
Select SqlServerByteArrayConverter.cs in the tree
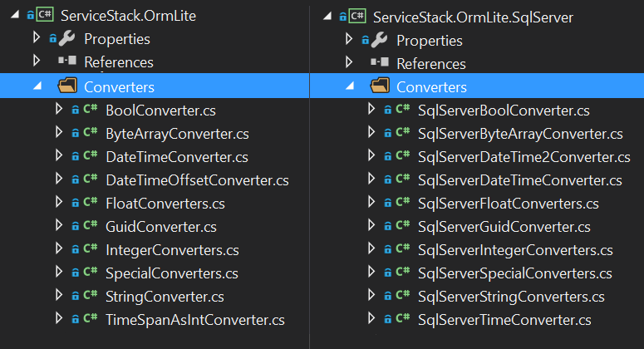point(520,134)
